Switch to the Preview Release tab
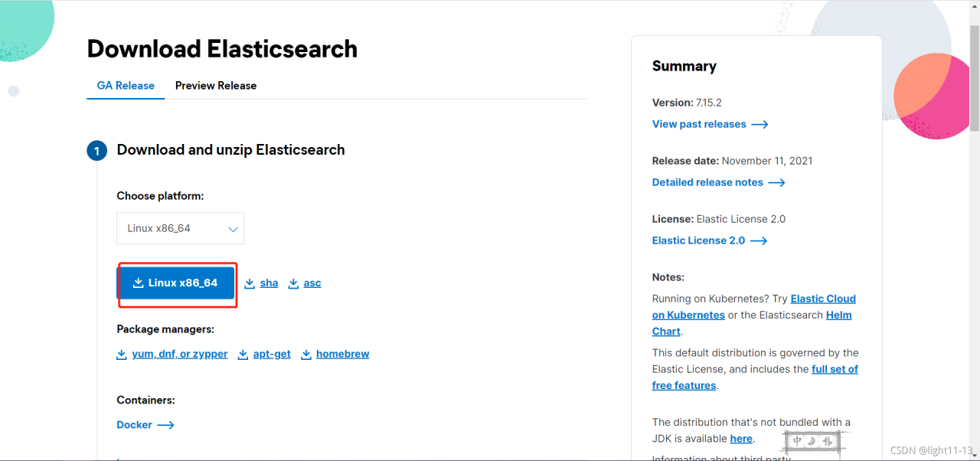Screen dimensions: 980x461 216,86
